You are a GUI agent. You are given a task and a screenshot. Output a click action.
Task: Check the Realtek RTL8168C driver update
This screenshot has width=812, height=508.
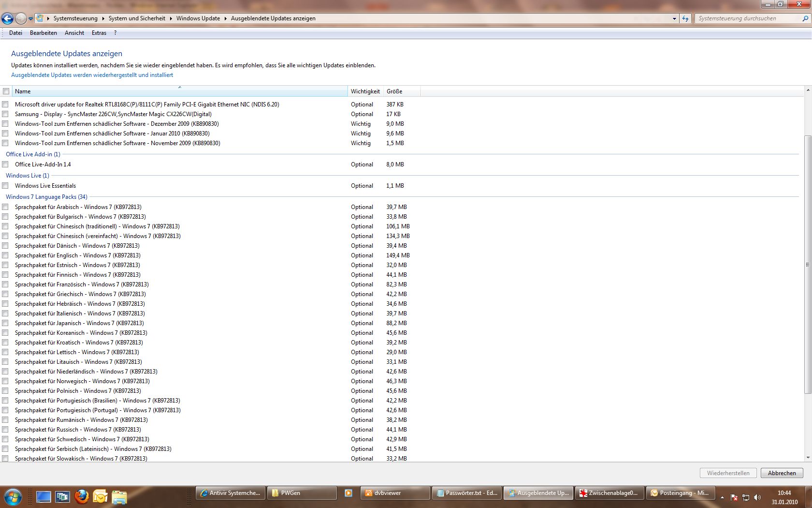[5, 105]
